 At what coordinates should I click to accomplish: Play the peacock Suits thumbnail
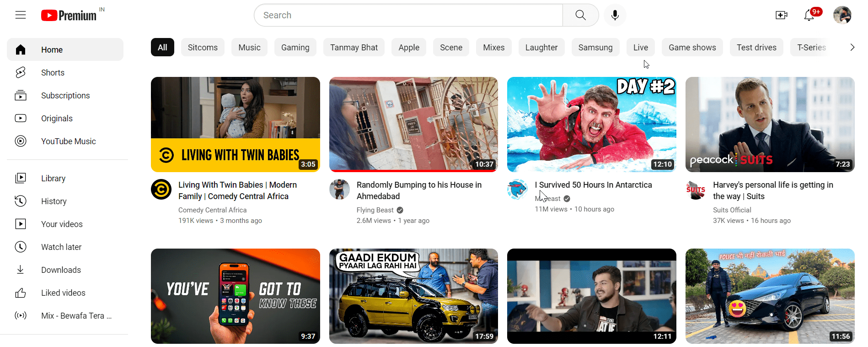[770, 125]
